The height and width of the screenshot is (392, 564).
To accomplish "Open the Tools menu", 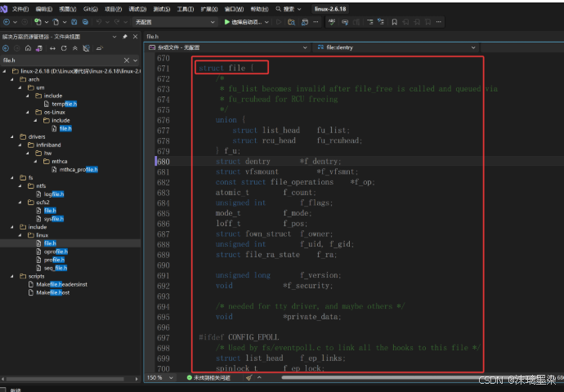I will tap(186, 9).
